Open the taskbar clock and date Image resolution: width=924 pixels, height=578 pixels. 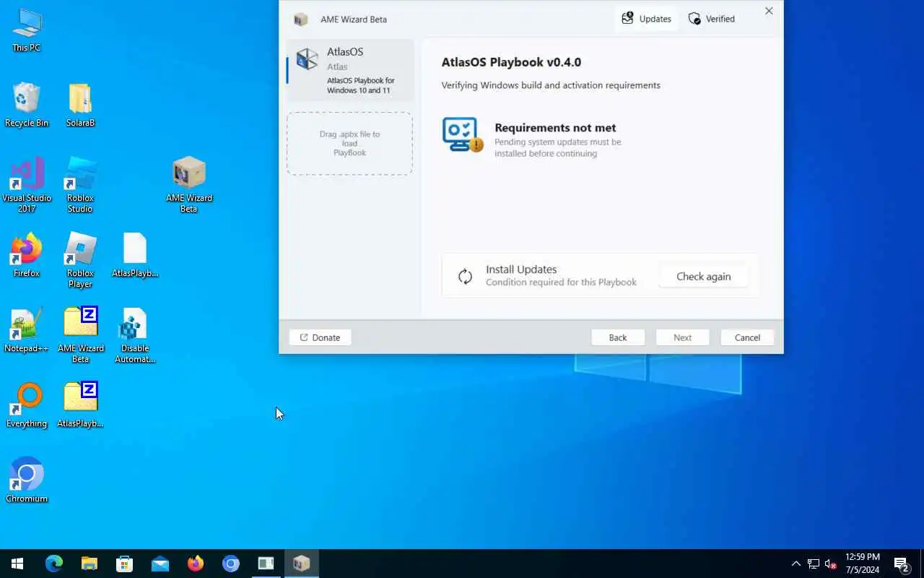(863, 564)
